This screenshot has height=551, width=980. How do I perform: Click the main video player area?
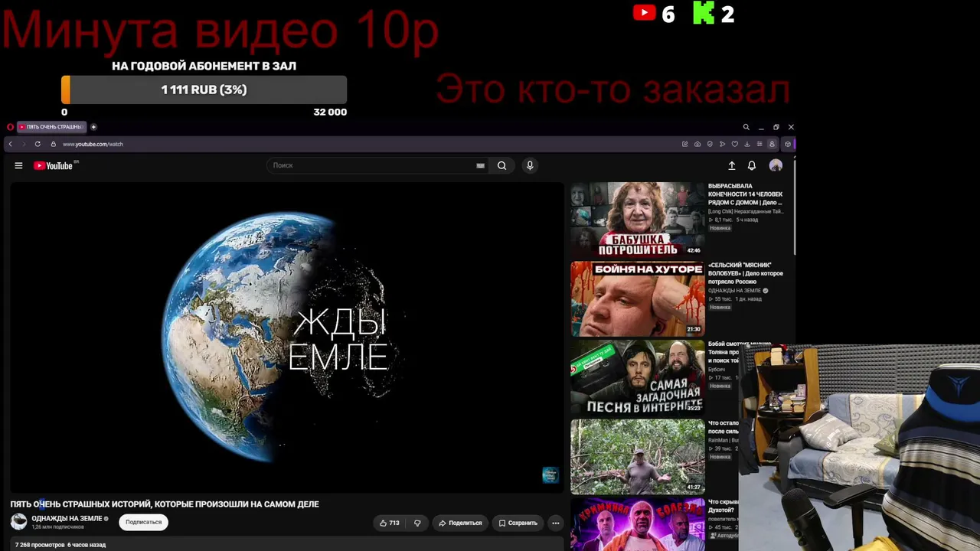(x=287, y=337)
